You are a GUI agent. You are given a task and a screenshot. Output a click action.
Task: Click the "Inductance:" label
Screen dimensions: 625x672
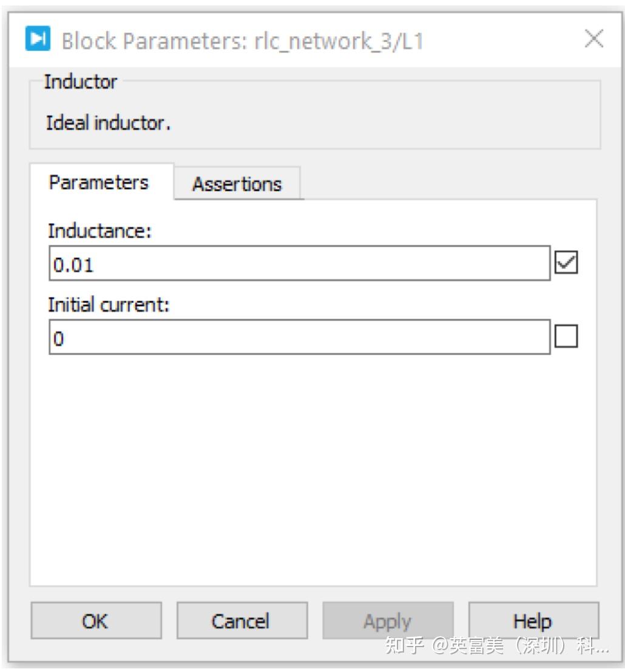(x=99, y=231)
